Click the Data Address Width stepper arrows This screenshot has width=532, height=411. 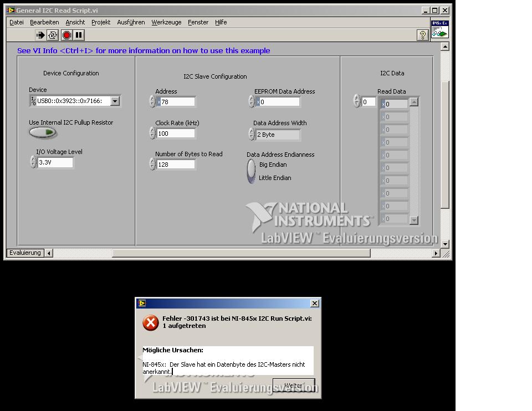click(252, 134)
